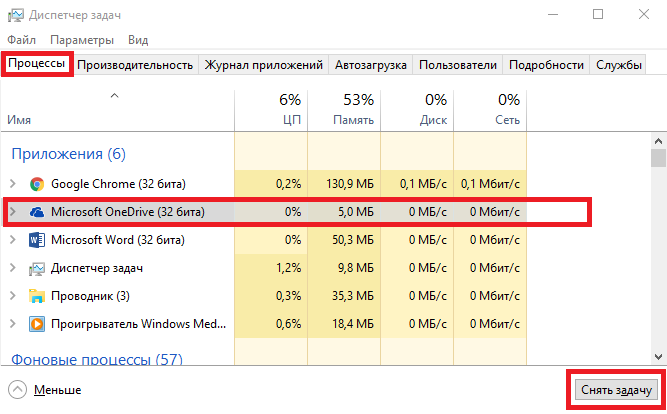Click the Снять задачу button
Viewport: 667px width, 414px height.
[616, 390]
